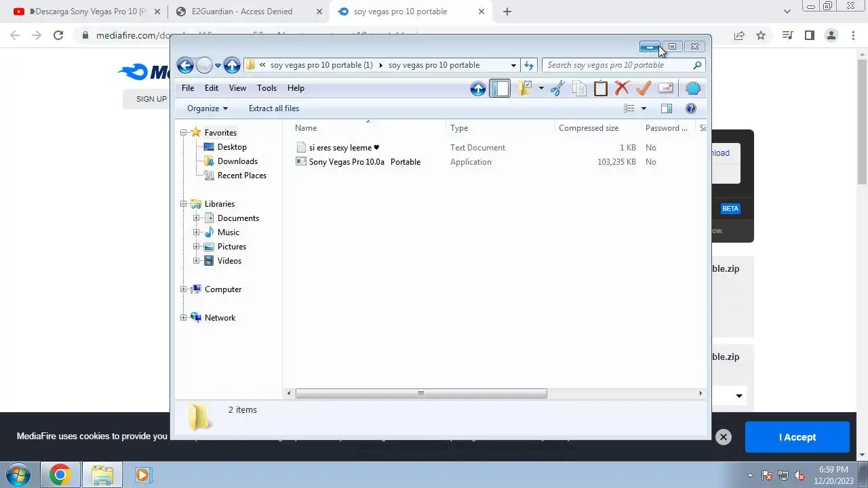Image resolution: width=868 pixels, height=488 pixels.
Task: Expand the Computer tree node
Action: 183,289
